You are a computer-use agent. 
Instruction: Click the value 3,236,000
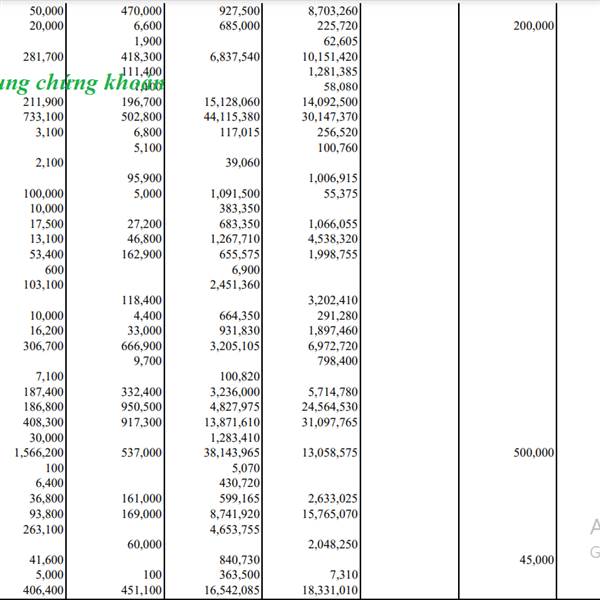(235, 392)
